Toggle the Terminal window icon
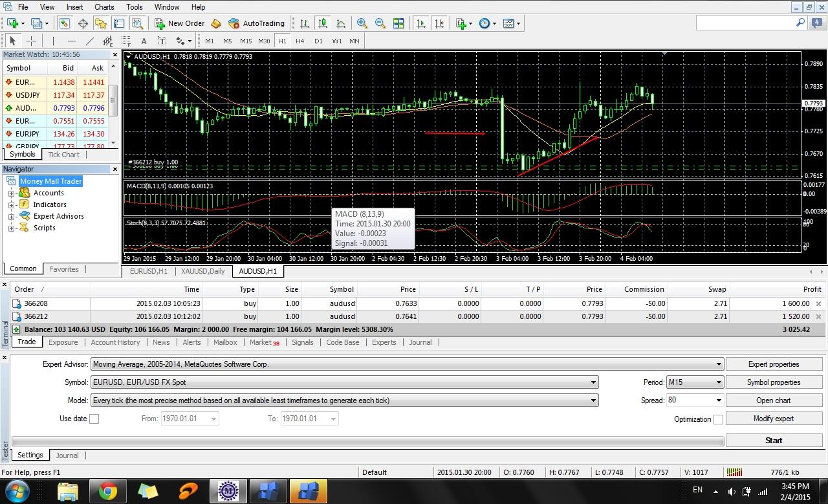 coord(119,23)
